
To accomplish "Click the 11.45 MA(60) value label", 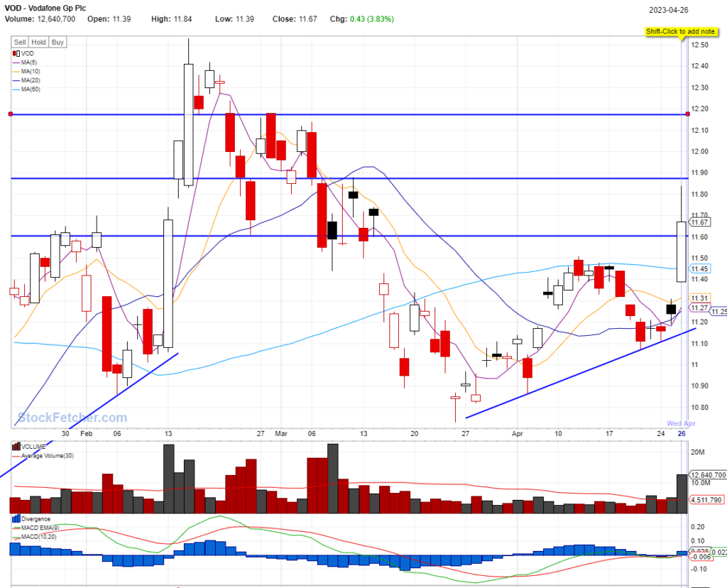I will click(x=699, y=269).
